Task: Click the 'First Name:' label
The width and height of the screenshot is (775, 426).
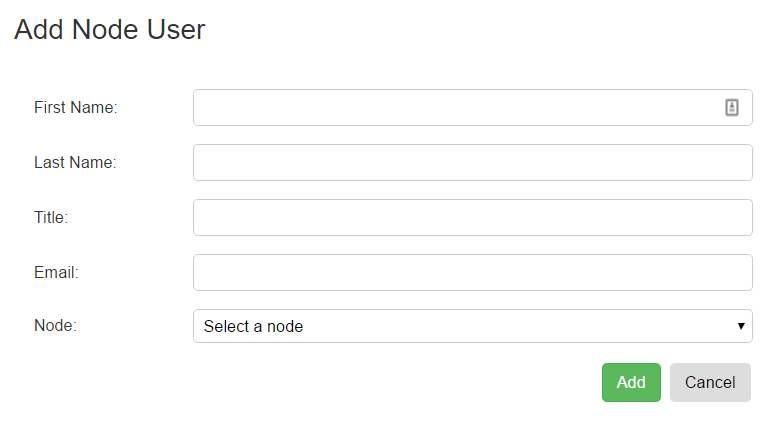Action: [76, 107]
